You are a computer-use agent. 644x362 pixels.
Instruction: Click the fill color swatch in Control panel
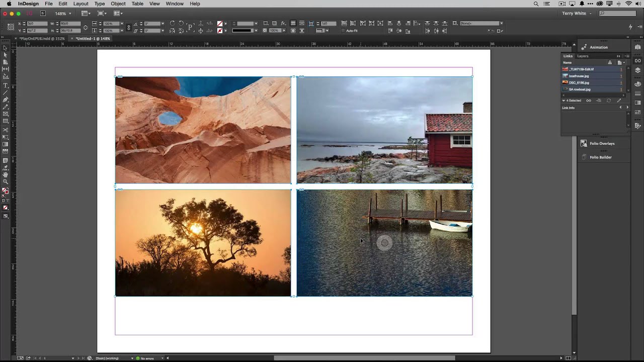(220, 24)
